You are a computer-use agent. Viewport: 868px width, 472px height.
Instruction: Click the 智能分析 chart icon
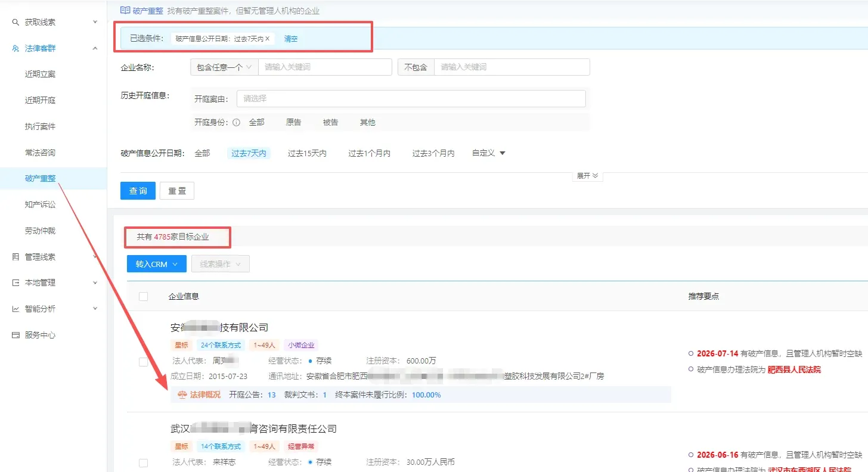15,309
